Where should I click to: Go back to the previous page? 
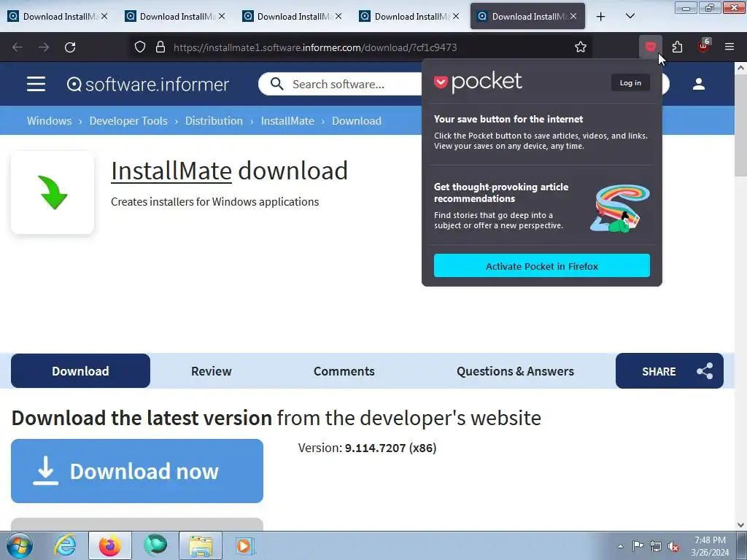18,47
